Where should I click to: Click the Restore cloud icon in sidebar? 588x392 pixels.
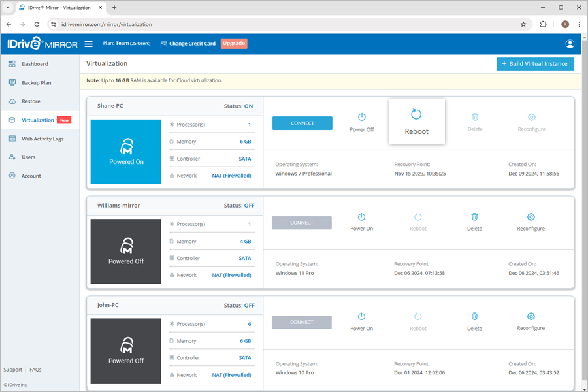tap(12, 101)
